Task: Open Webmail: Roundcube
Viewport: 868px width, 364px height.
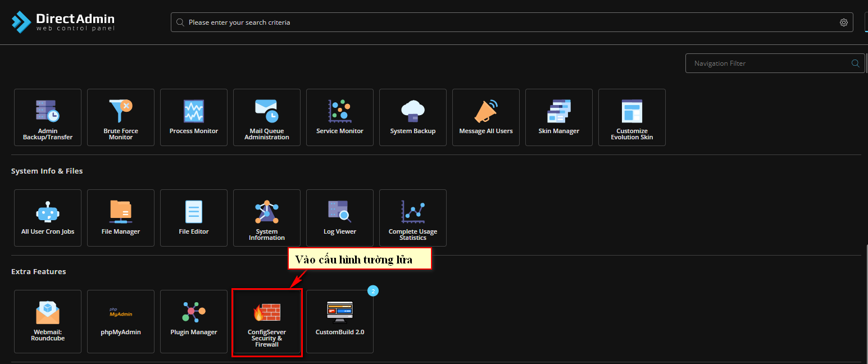Action: click(x=48, y=321)
